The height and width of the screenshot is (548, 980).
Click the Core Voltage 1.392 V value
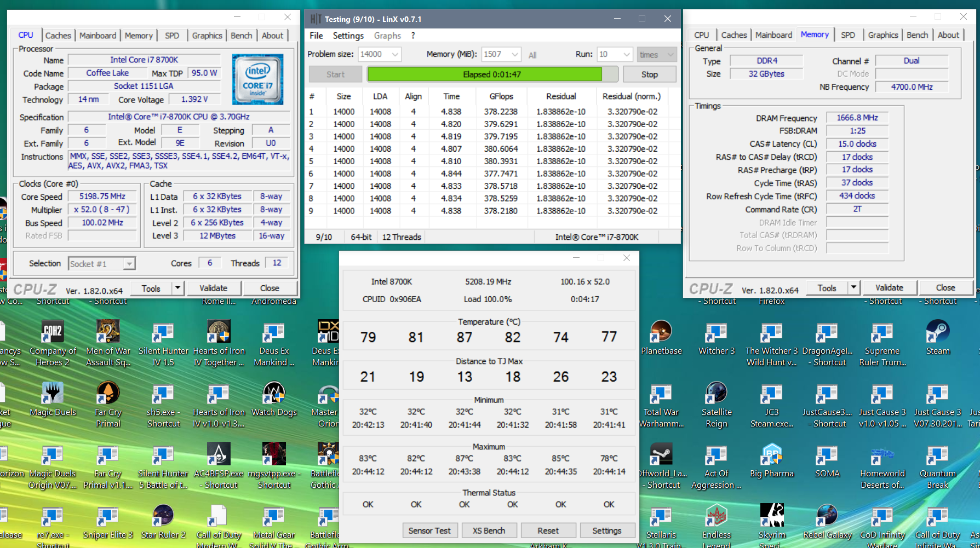[195, 99]
